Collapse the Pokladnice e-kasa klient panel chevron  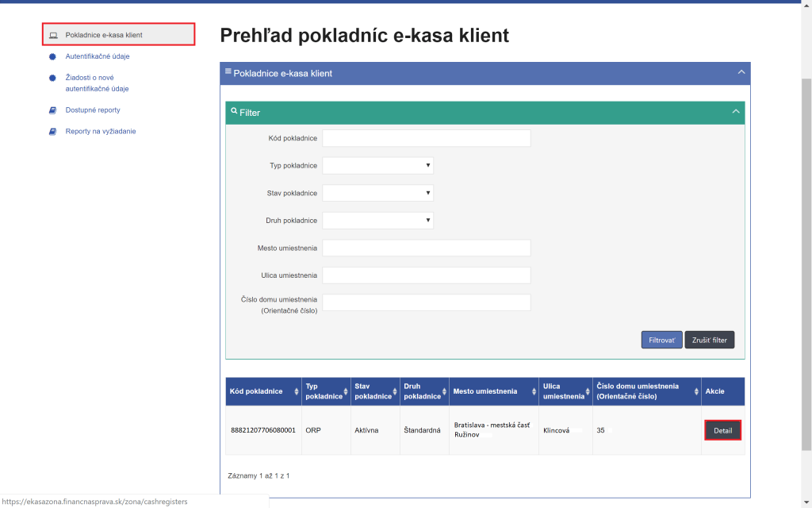(741, 72)
